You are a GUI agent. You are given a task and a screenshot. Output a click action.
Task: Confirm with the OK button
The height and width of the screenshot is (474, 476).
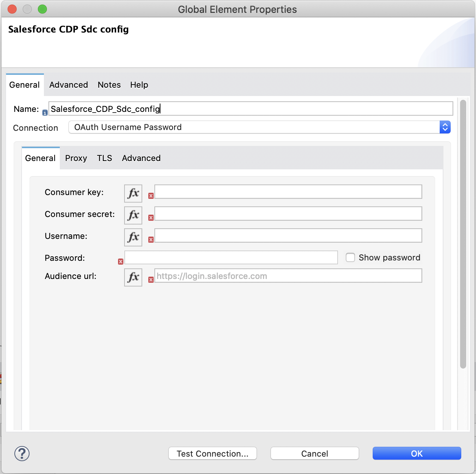click(417, 454)
